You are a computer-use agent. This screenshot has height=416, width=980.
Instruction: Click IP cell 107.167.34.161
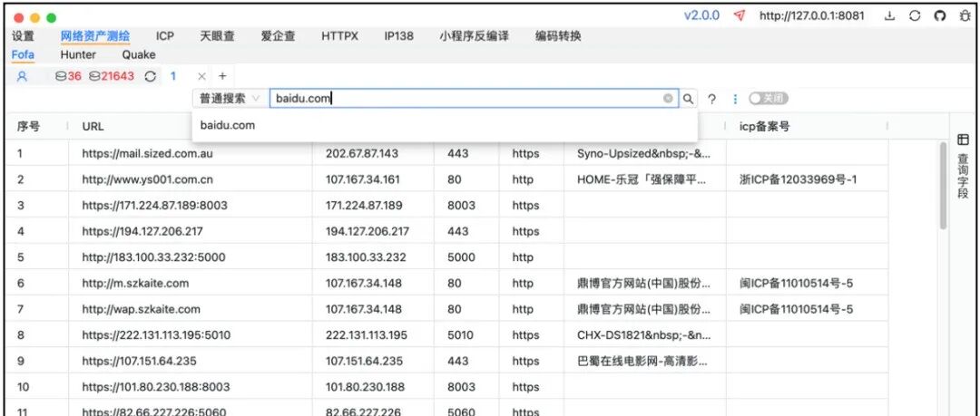click(x=362, y=179)
